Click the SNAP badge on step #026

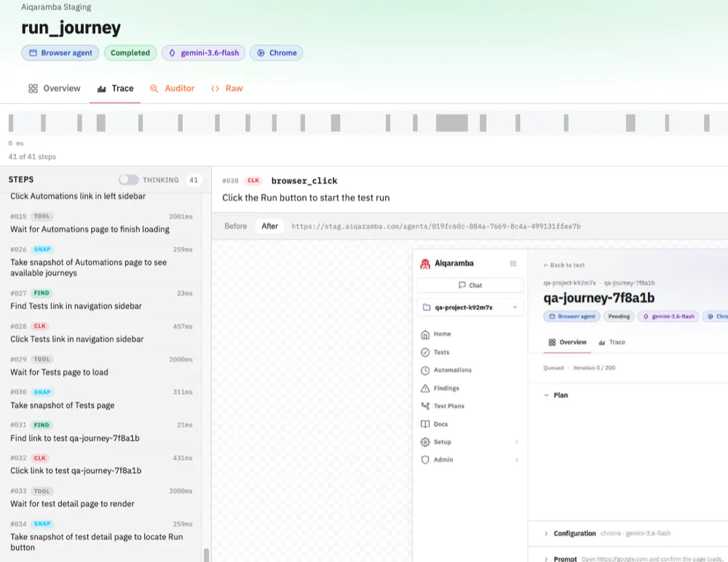coord(42,250)
